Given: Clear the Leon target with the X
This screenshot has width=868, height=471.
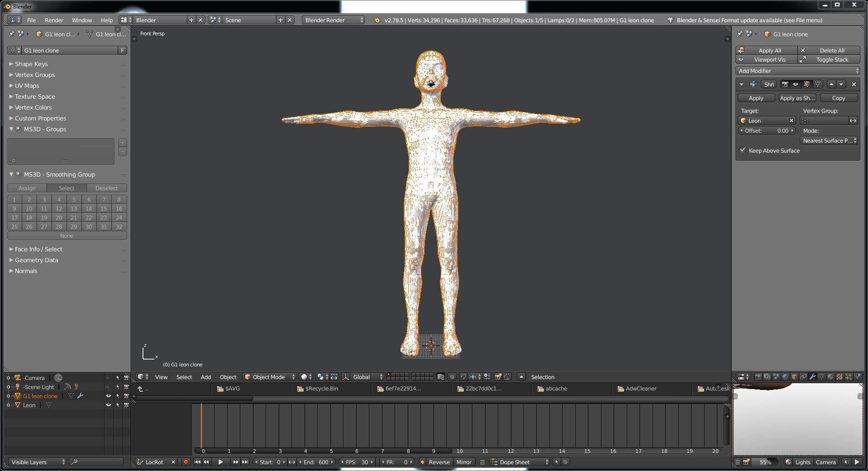Looking at the screenshot, I should [x=792, y=120].
